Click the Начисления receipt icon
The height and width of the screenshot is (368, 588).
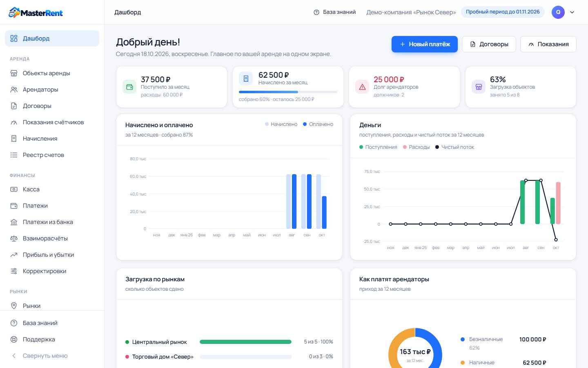(14, 139)
